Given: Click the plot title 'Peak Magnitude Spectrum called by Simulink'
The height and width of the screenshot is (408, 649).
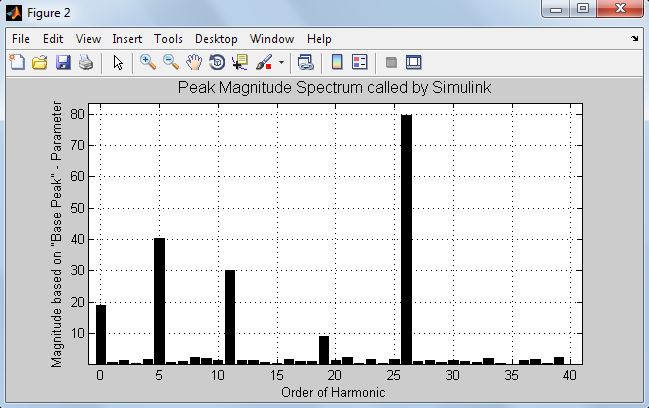Looking at the screenshot, I should tap(334, 88).
